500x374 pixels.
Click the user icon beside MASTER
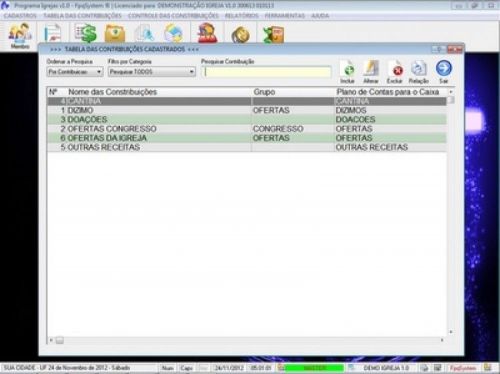pyautogui.click(x=281, y=368)
